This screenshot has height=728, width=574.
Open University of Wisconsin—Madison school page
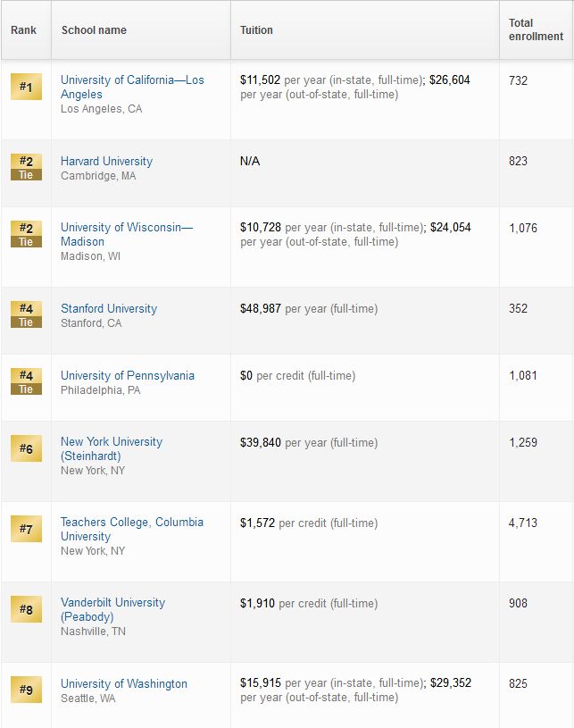127,234
